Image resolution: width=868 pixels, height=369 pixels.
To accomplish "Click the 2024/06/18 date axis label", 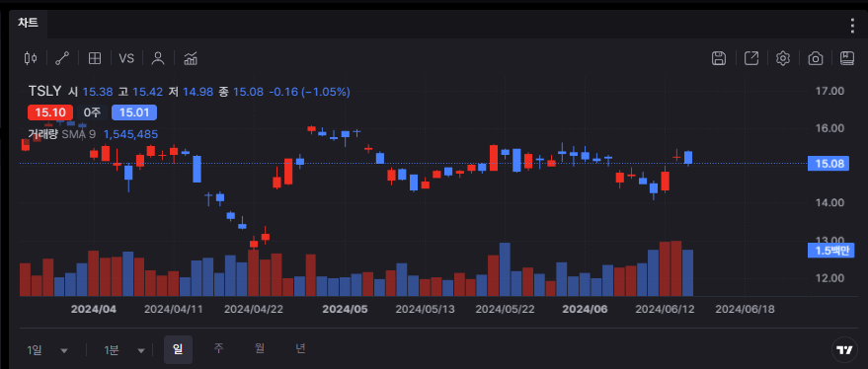I will pyautogui.click(x=746, y=309).
